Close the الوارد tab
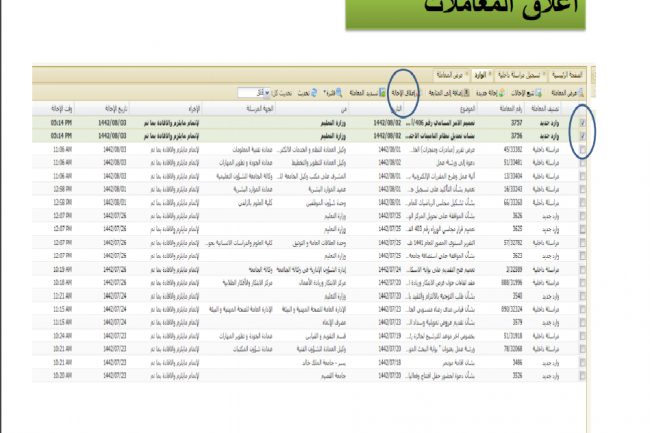The height and width of the screenshot is (433, 650). 490,74
